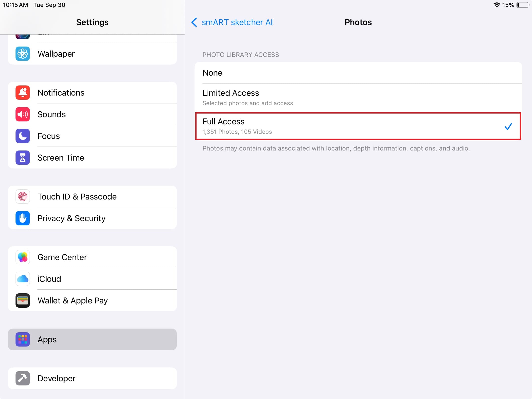532x399 pixels.
Task: Open the Apps settings section
Action: [92, 339]
